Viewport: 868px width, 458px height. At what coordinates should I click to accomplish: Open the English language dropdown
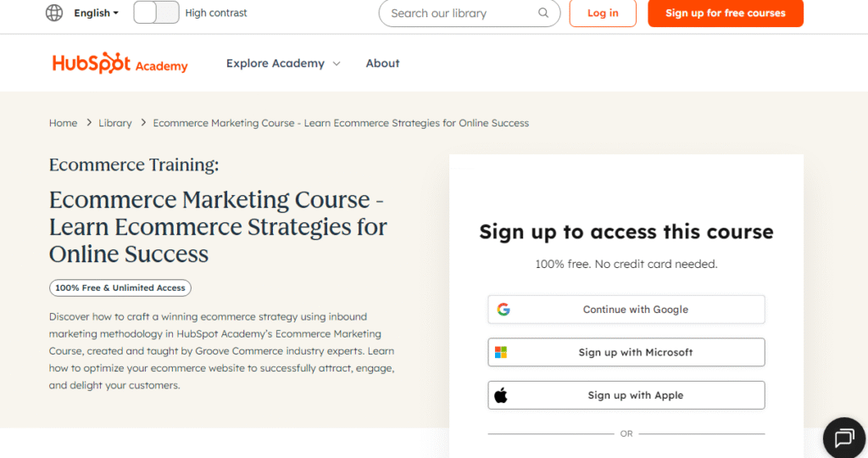(96, 13)
